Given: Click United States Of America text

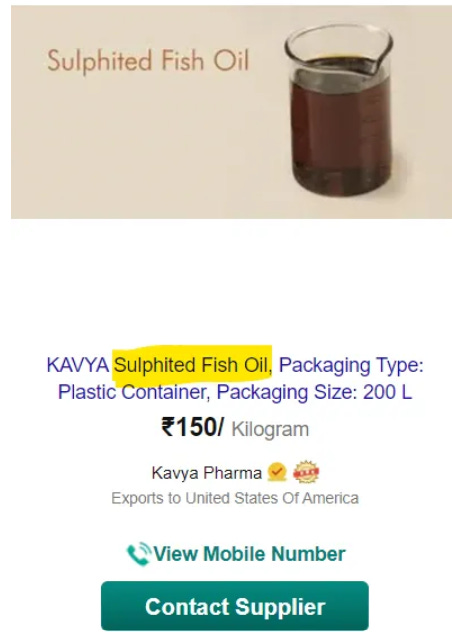Looking at the screenshot, I should pyautogui.click(x=272, y=498).
